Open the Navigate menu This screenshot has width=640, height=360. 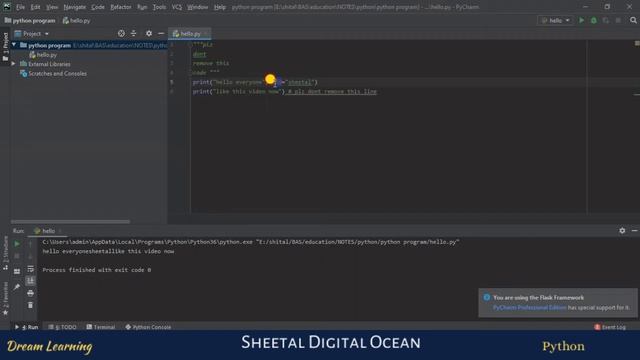[75, 7]
